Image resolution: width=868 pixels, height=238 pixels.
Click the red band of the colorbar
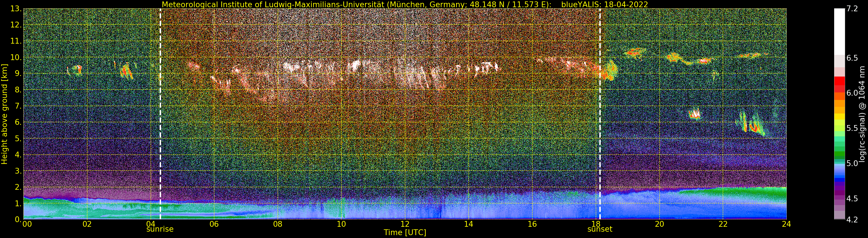click(839, 81)
